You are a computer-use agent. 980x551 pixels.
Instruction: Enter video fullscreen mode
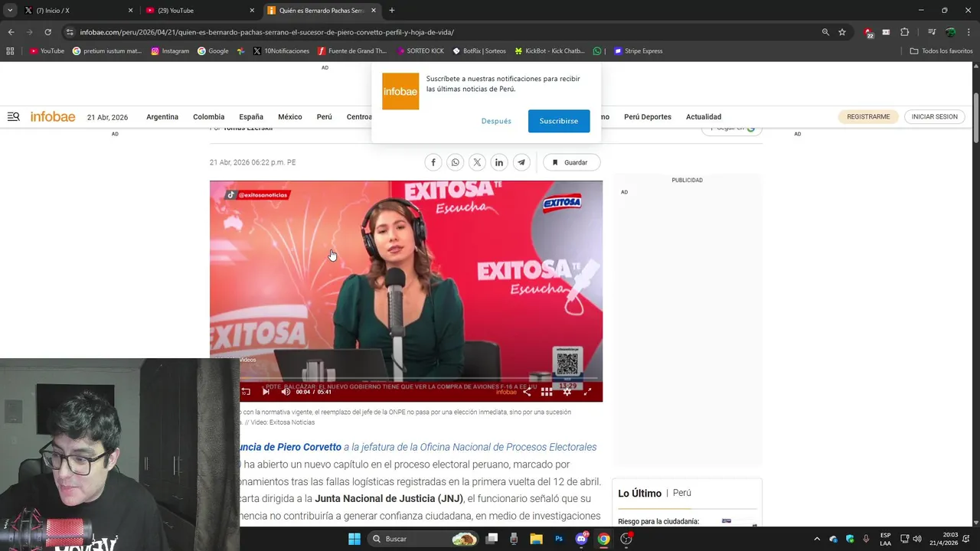(587, 391)
